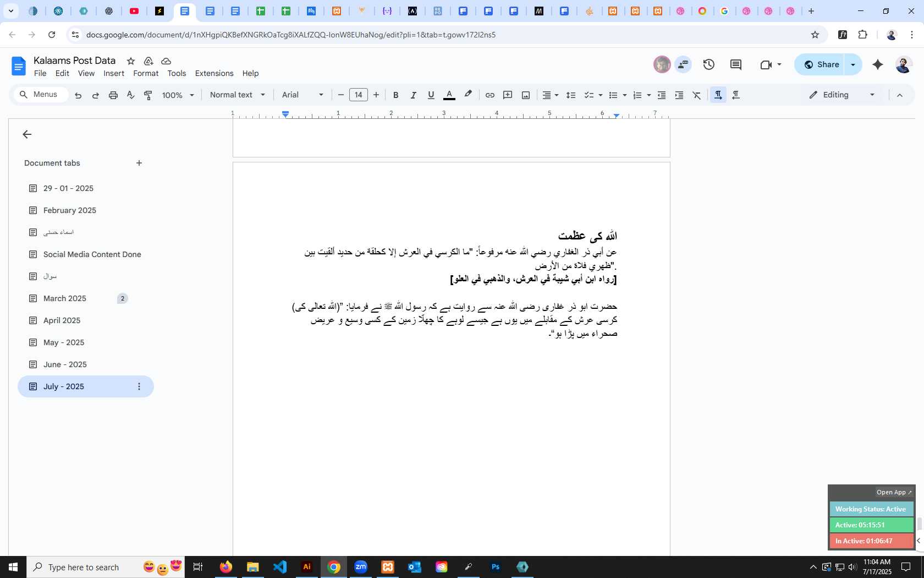Toggle italic formatting
This screenshot has width=924, height=578.
pyautogui.click(x=413, y=95)
